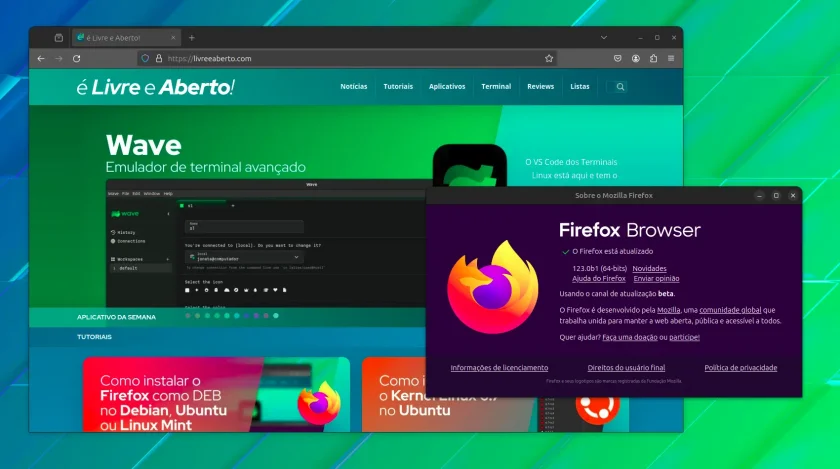840x469 pixels.
Task: Click the comunidade global link
Action: point(730,310)
